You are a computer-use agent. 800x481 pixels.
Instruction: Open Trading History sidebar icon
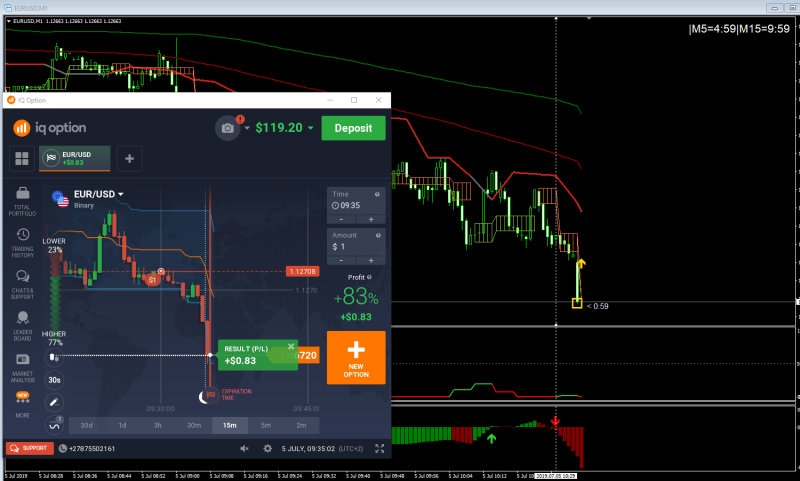[22, 243]
